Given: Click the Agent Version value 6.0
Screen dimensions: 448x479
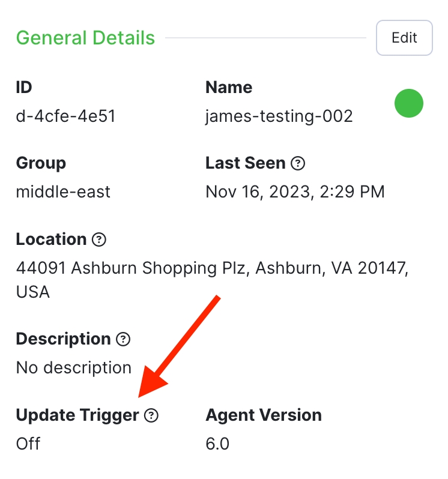Looking at the screenshot, I should coord(217,444).
